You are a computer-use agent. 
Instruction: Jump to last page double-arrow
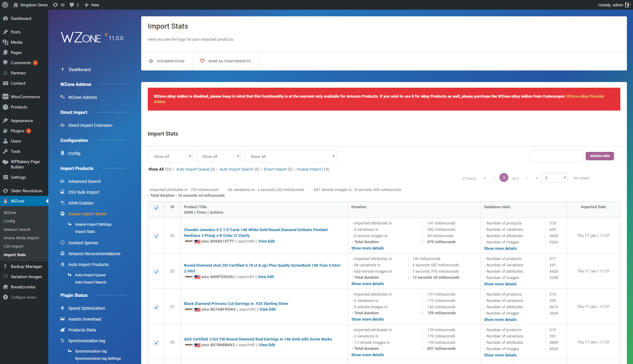pos(536,178)
